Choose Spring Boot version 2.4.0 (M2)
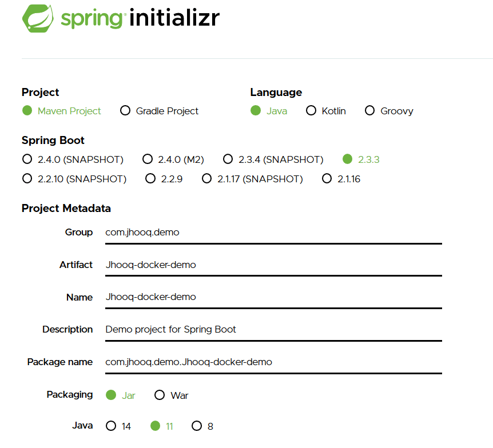Viewport: 493px width, 448px height. click(x=148, y=159)
